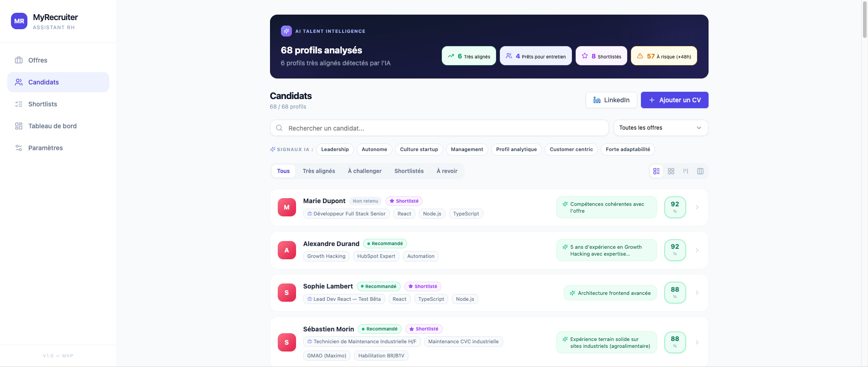
Task: Toggle the Leadership signal filter
Action: [x=335, y=149]
